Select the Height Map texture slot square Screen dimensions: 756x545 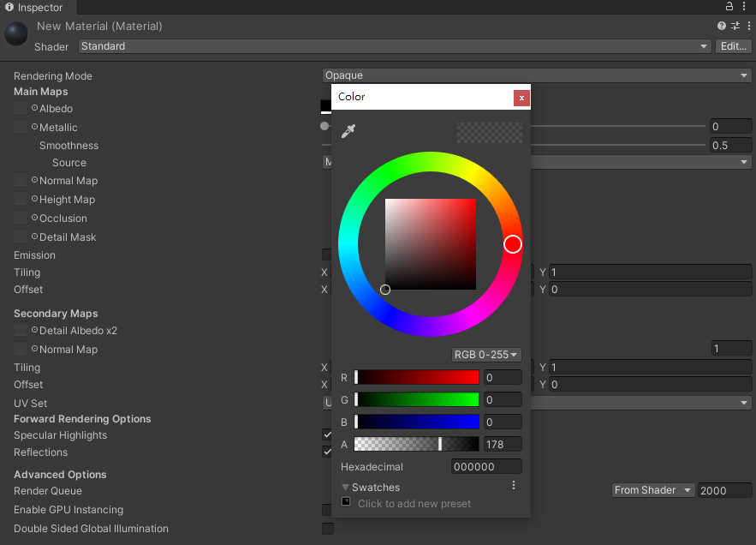click(x=21, y=199)
